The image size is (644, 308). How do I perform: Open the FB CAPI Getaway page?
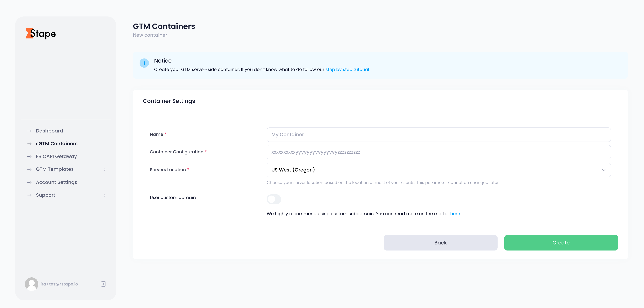tap(56, 156)
